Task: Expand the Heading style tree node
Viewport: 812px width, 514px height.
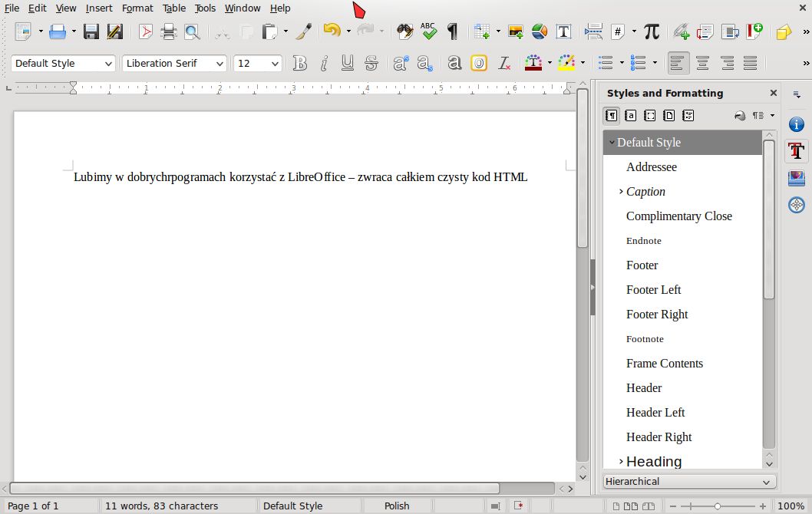Action: tap(621, 461)
